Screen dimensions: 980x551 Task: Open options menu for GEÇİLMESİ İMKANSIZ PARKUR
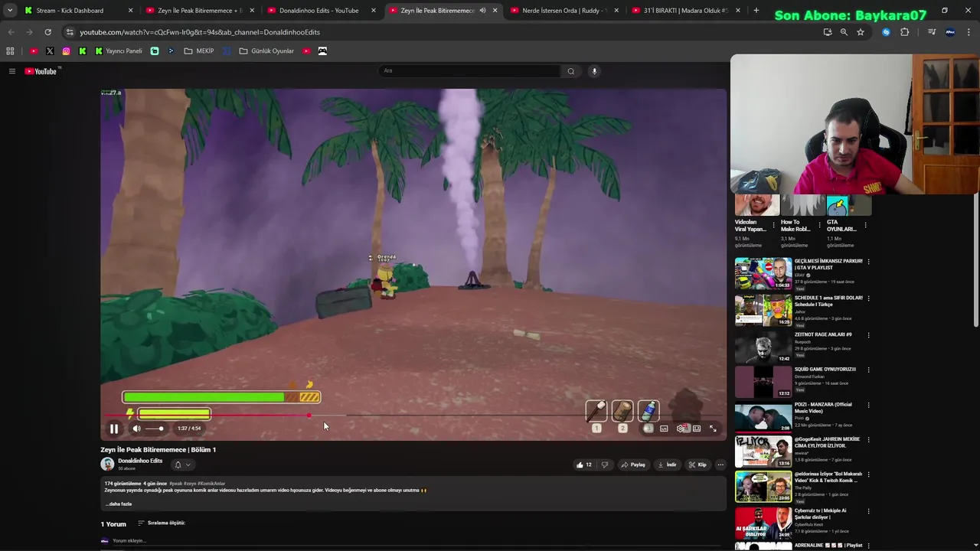[868, 262]
